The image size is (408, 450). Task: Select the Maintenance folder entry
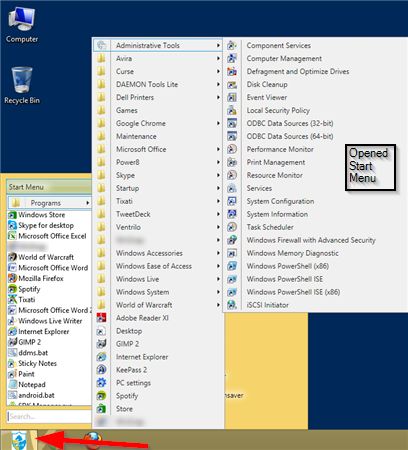pos(158,136)
